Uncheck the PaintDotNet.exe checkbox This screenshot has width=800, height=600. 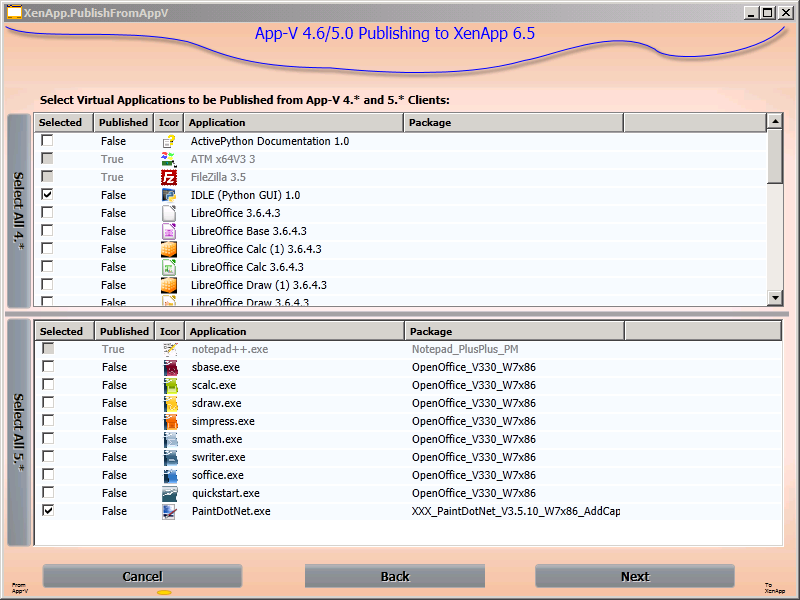[48, 511]
